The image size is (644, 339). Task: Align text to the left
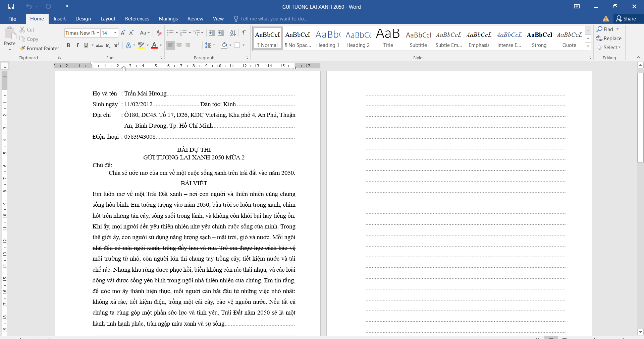point(170,45)
